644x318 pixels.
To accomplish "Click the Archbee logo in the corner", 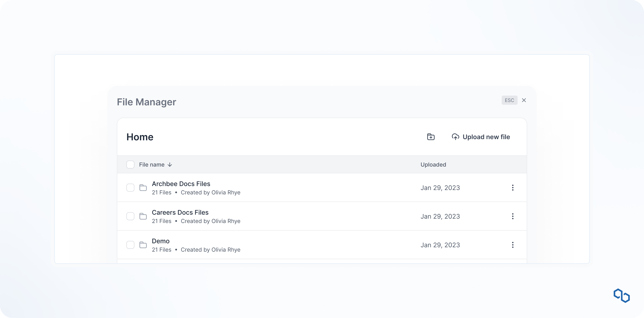I will point(622,296).
